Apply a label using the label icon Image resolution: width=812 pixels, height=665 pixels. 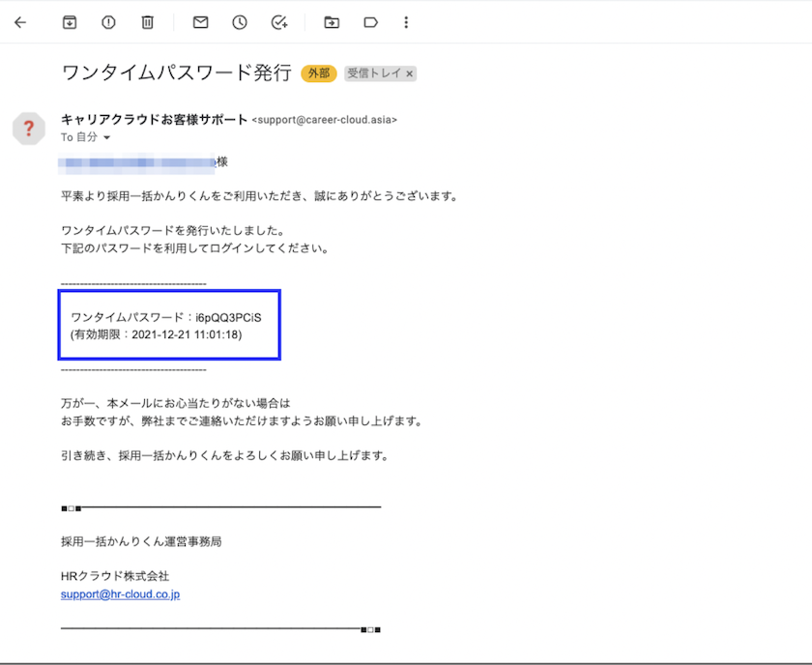tap(370, 22)
